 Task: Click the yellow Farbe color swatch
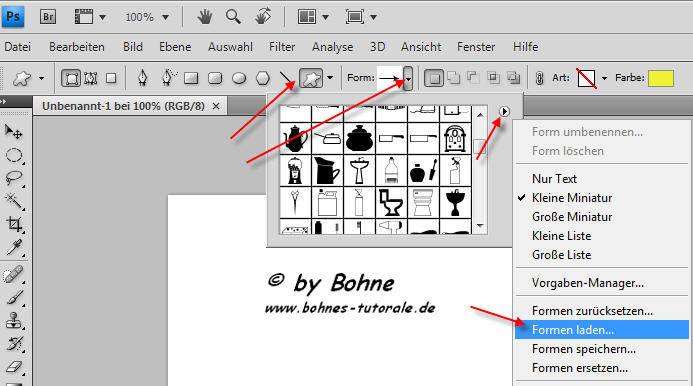661,78
